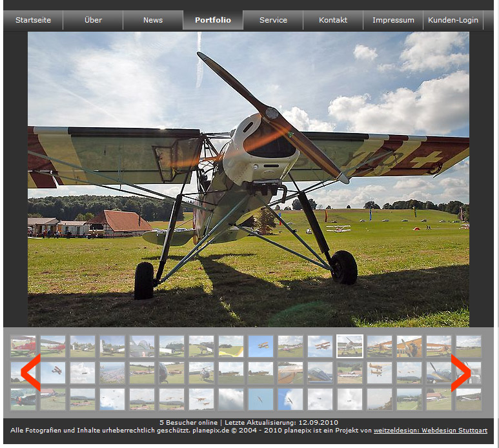Select top-row orange biplane in cloudy sky thumbnail
The image size is (499, 448).
(320, 346)
